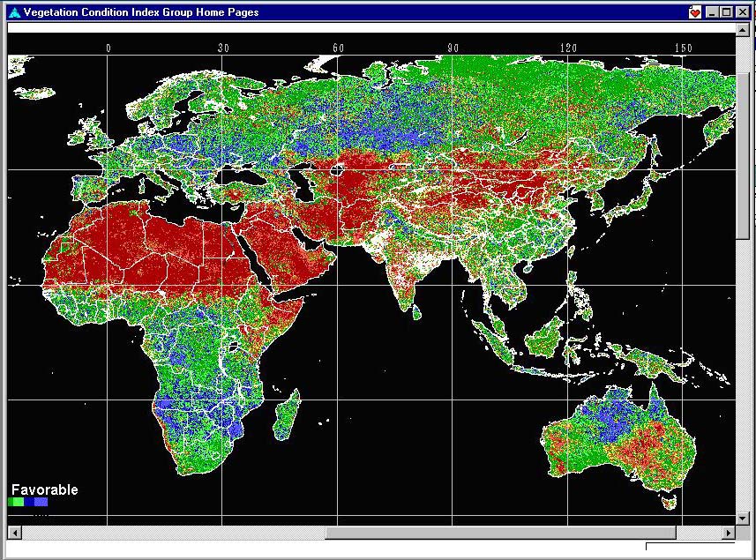This screenshot has height=560, width=756.
Task: Click the horizontal scrollbar left arrow
Action: click(x=14, y=533)
